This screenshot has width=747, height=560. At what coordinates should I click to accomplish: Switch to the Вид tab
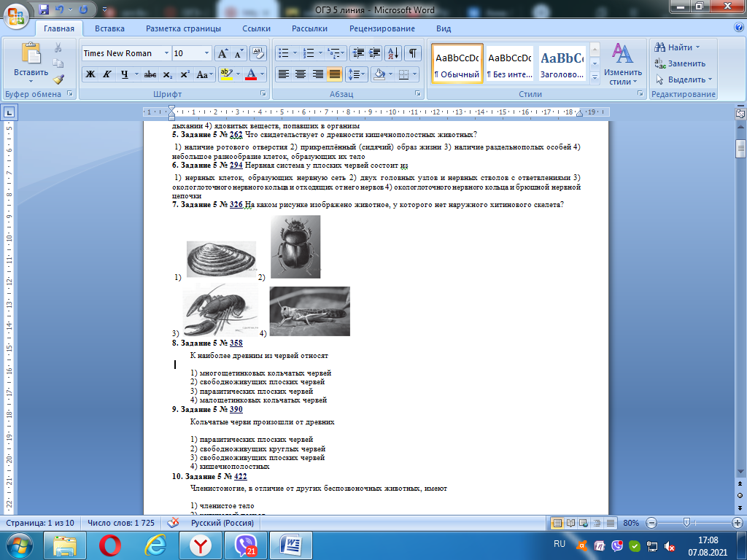click(444, 28)
